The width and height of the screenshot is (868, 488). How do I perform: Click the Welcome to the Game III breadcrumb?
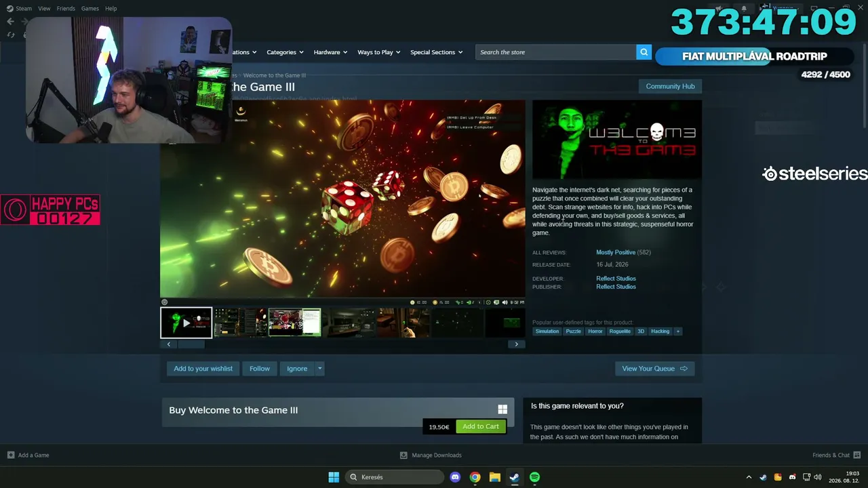pos(275,75)
